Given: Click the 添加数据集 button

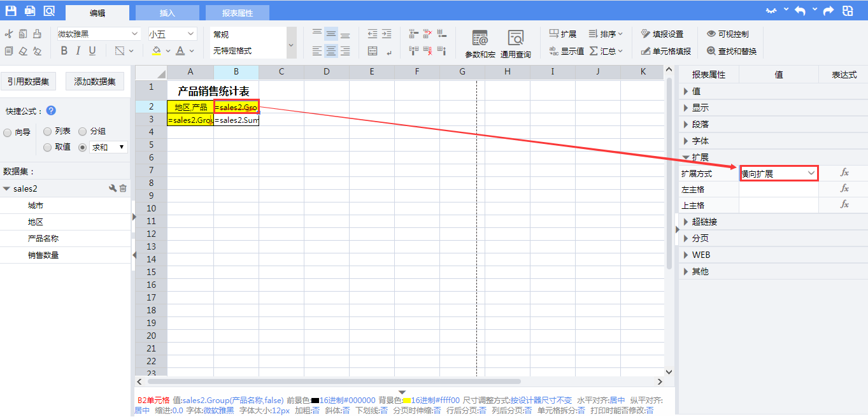Looking at the screenshot, I should pos(95,82).
